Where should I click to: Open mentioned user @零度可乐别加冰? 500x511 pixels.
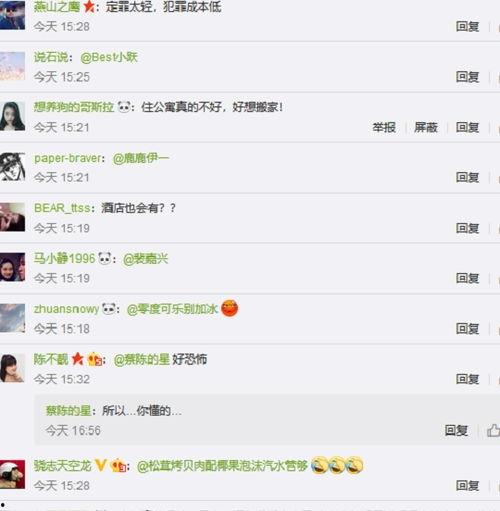tap(172, 309)
